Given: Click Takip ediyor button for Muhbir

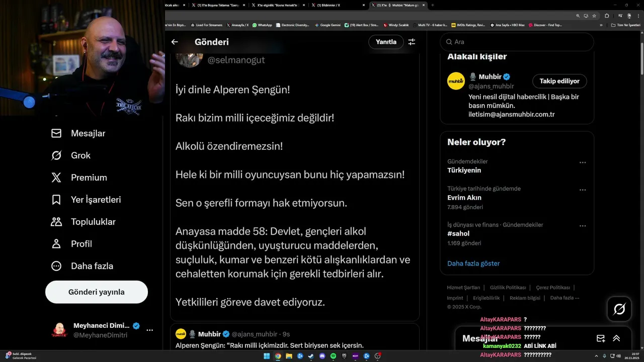Looking at the screenshot, I should (x=559, y=81).
